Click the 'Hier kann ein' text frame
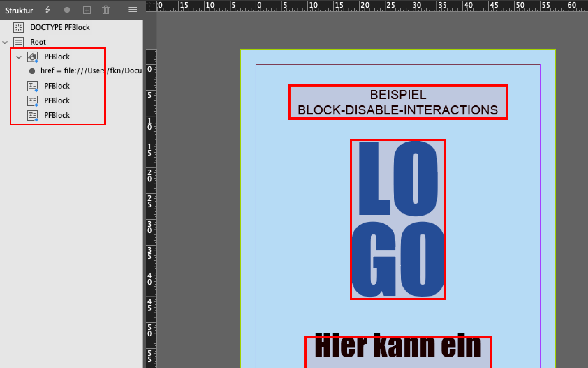The image size is (588, 368). (398, 351)
